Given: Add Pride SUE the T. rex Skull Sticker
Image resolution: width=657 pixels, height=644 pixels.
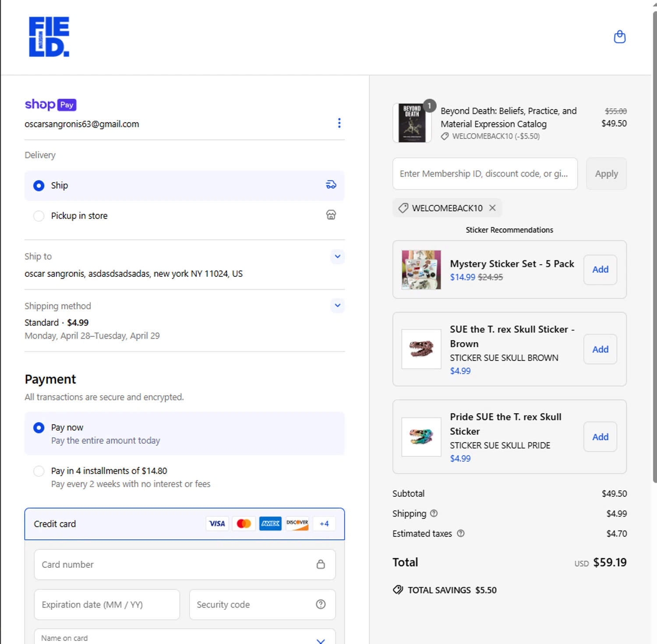Looking at the screenshot, I should click(600, 437).
